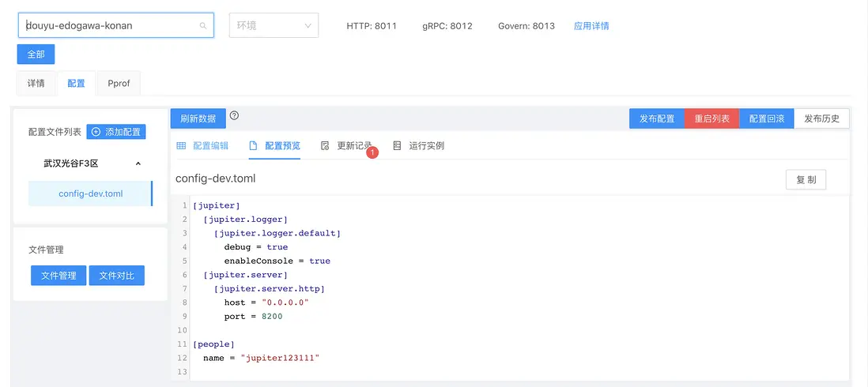
Task: Focus the douyu-edogawa-konan search field
Action: click(115, 25)
